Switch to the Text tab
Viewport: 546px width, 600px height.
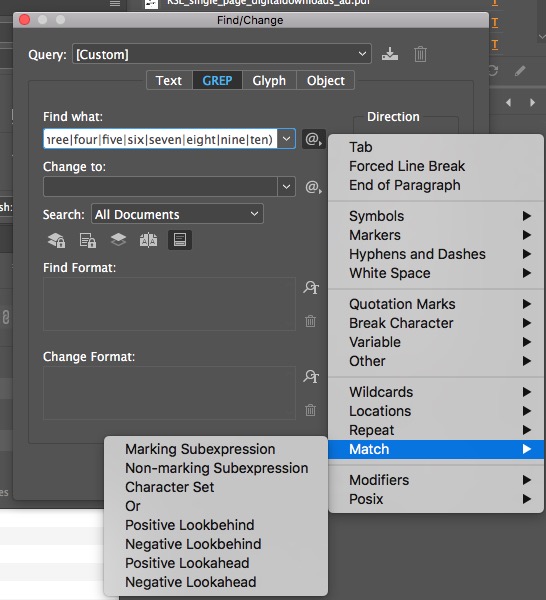pos(169,80)
